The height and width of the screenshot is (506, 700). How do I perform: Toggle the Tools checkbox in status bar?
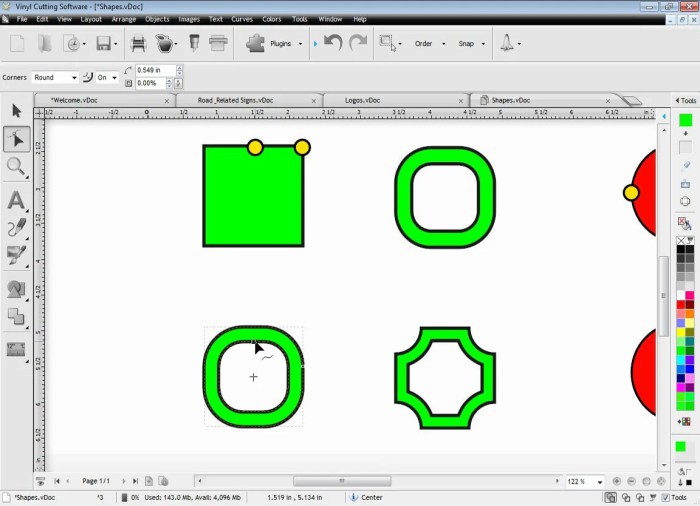(666, 497)
